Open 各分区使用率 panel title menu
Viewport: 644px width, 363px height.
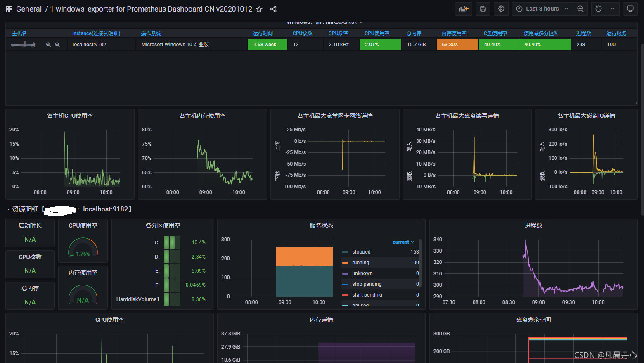click(x=163, y=225)
